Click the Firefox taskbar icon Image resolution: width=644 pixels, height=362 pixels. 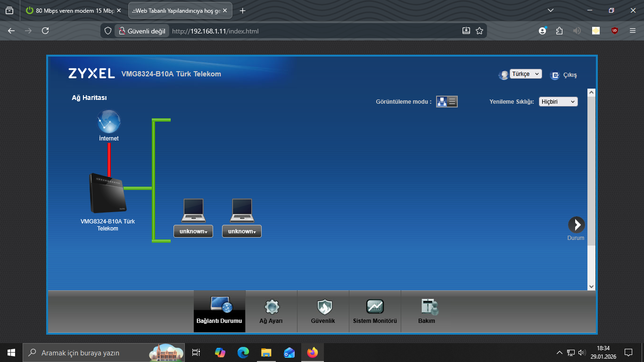(x=312, y=353)
